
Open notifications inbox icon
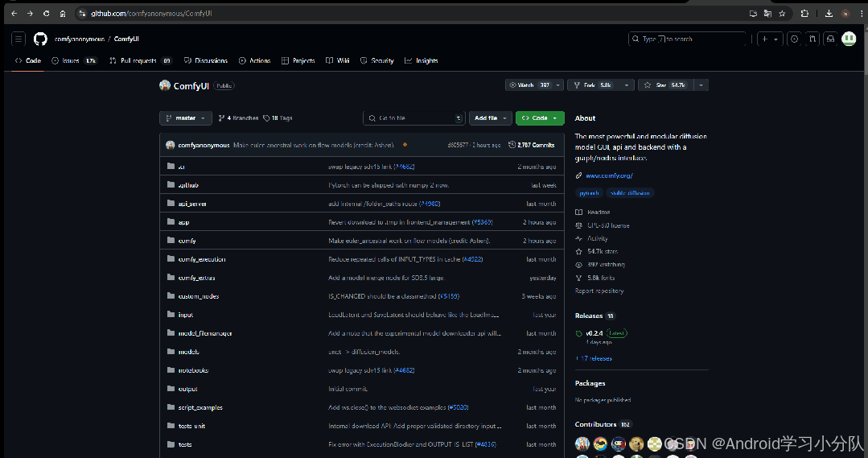point(830,39)
